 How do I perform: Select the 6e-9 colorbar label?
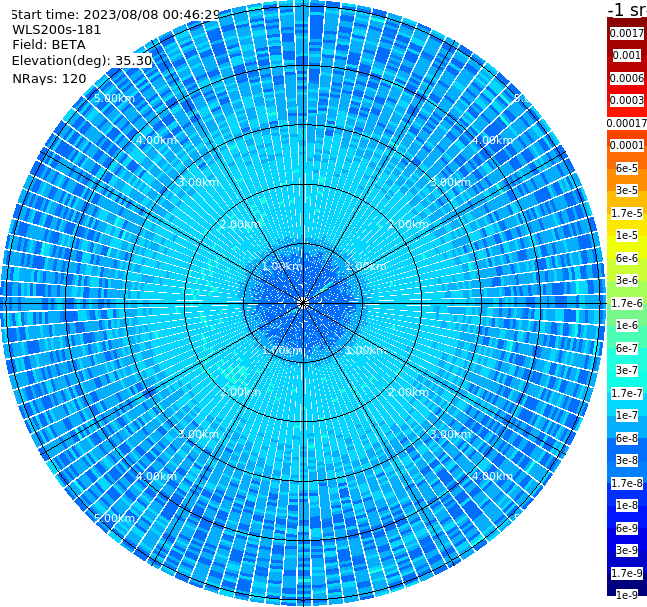coord(627,528)
